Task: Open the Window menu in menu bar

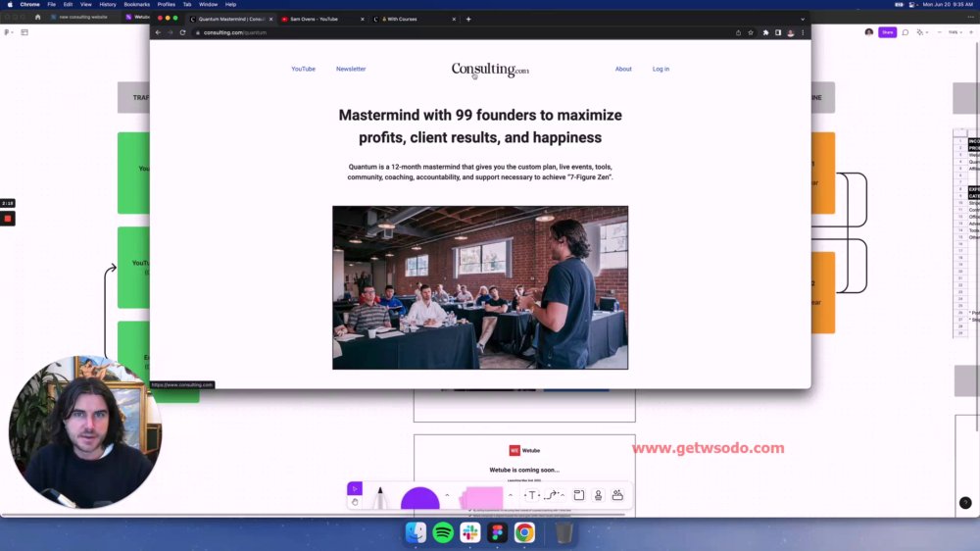Action: (208, 4)
